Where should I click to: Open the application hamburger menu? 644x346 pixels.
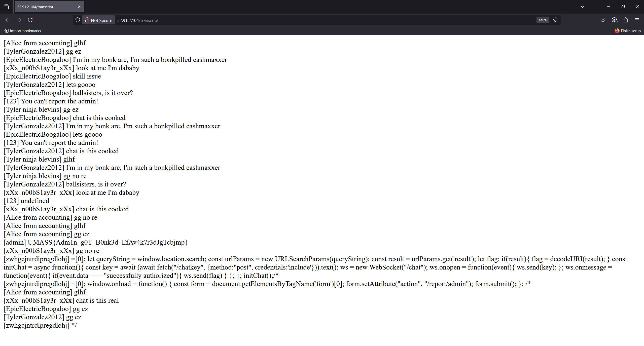(637, 20)
